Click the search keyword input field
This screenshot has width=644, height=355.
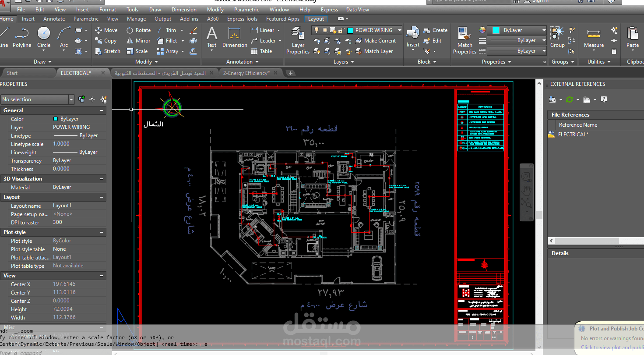click(472, 2)
